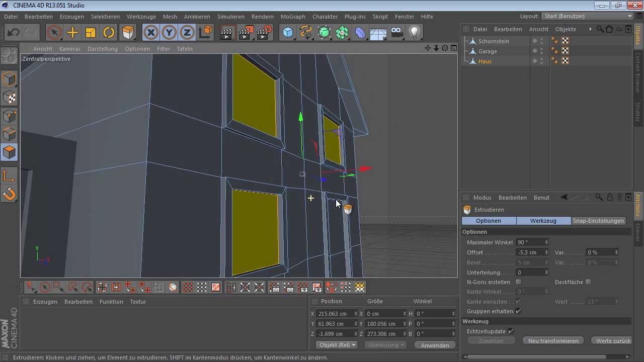
Task: Click Werte zurücksetzen button
Action: coord(612,340)
